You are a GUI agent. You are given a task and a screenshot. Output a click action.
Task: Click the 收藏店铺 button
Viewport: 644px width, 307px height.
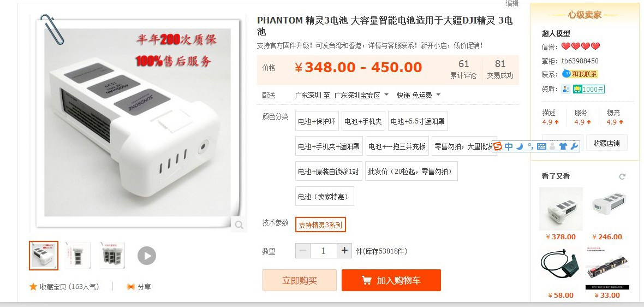point(607,143)
